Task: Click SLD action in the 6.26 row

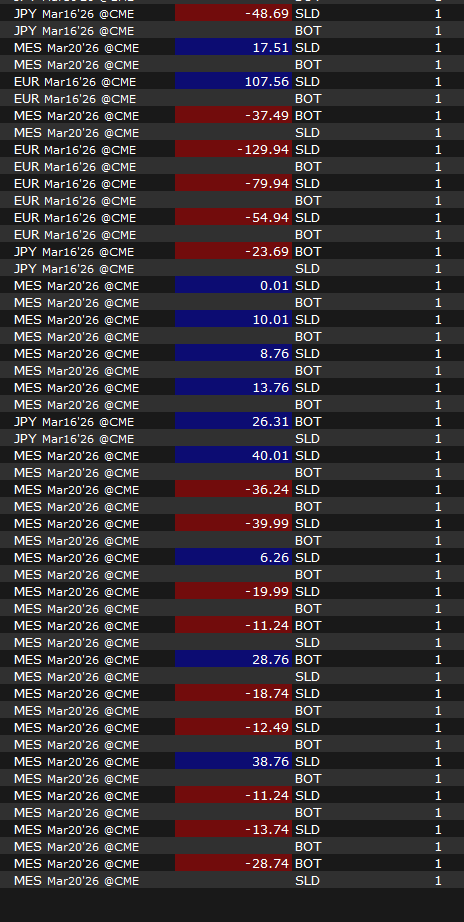Action: click(308, 557)
